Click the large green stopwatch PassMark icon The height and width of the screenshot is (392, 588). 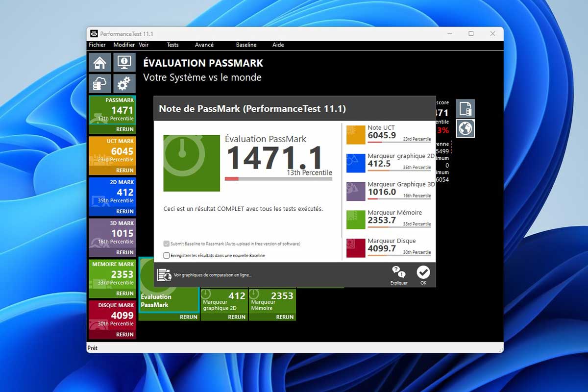(192, 163)
